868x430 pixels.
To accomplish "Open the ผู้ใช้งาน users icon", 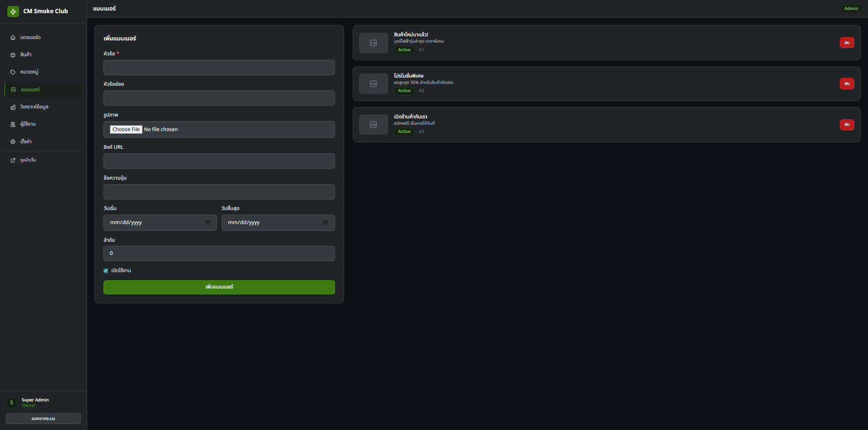I will click(13, 124).
